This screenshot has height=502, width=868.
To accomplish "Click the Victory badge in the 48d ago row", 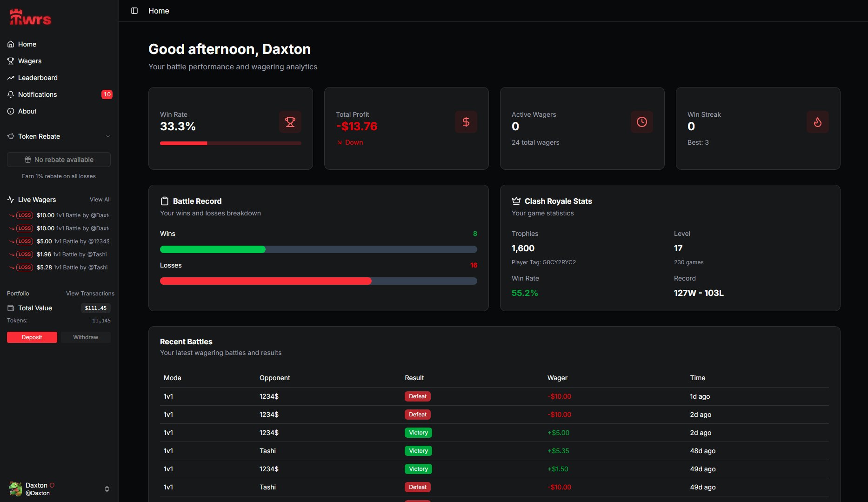I will click(x=418, y=451).
